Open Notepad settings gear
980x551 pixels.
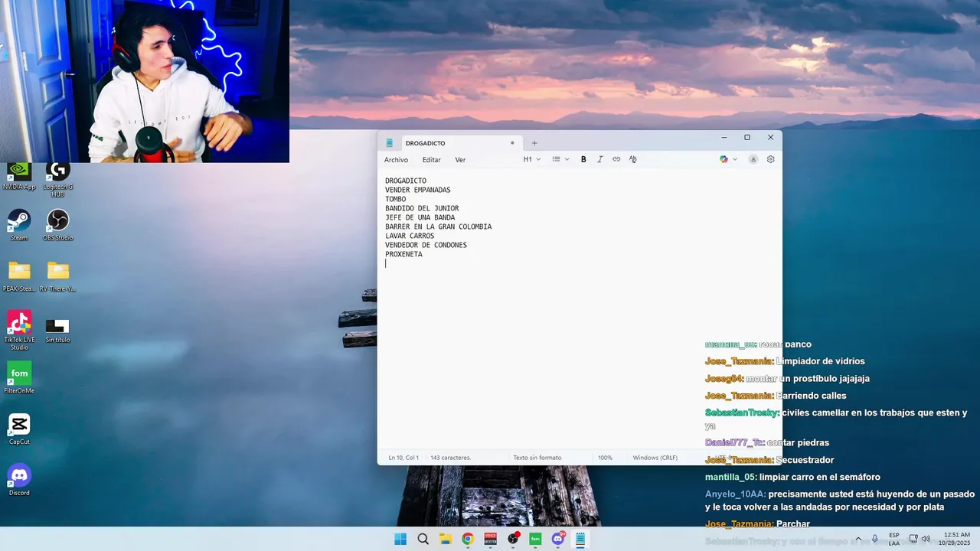tap(770, 159)
